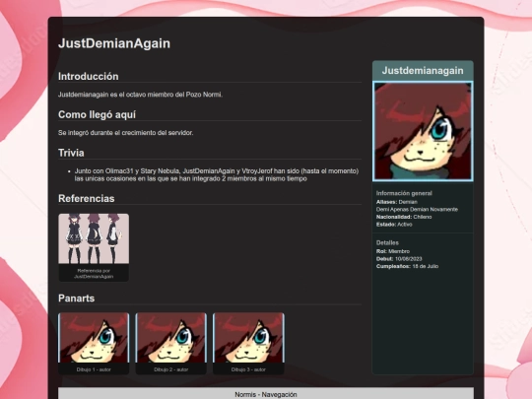Click the Normis - Navegación bar
532x399 pixels.
coord(266,394)
